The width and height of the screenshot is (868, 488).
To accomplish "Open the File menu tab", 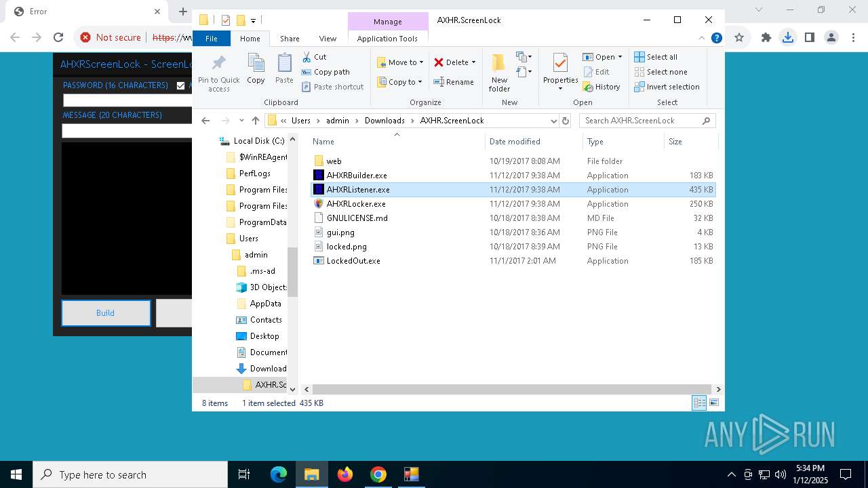I will [212, 39].
